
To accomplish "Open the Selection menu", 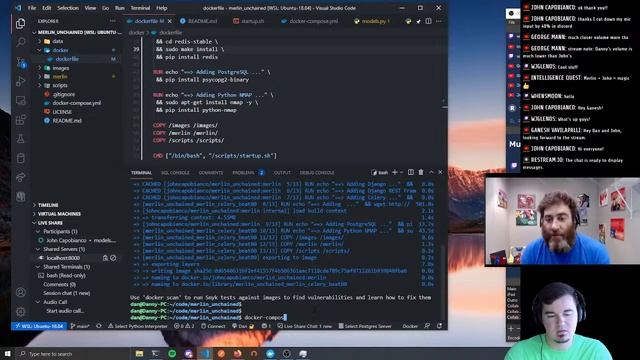I will point(68,8).
